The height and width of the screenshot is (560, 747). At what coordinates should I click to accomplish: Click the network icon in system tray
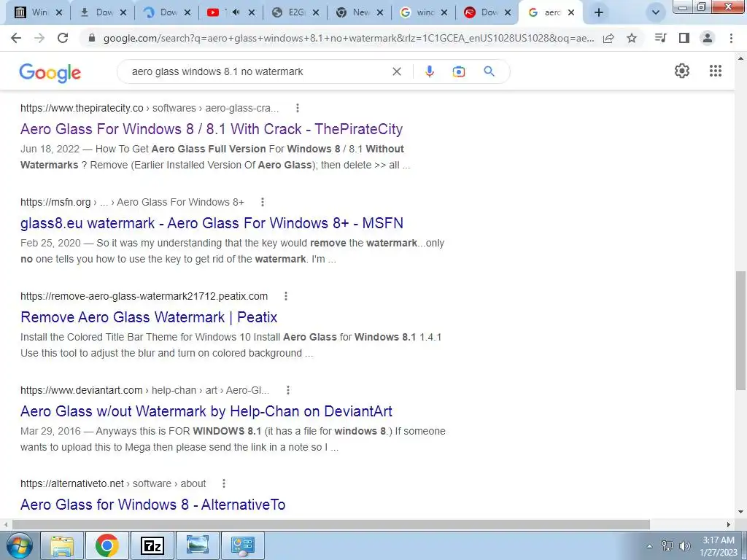coord(667,546)
